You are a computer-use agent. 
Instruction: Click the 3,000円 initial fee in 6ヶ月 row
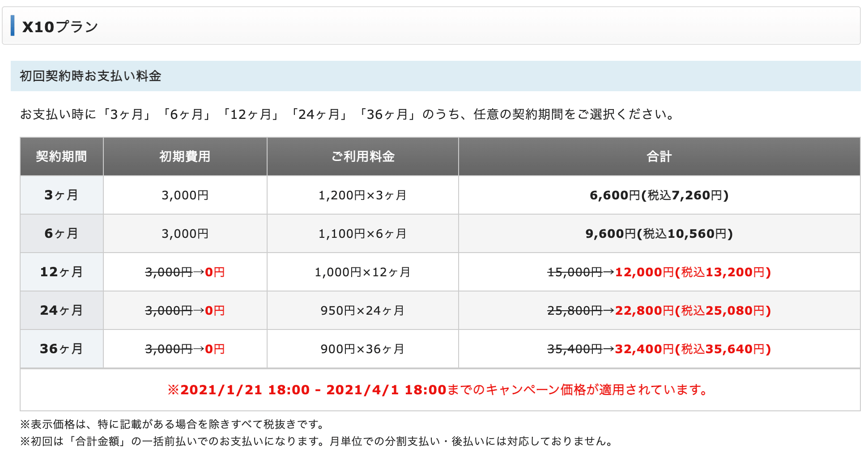[185, 234]
